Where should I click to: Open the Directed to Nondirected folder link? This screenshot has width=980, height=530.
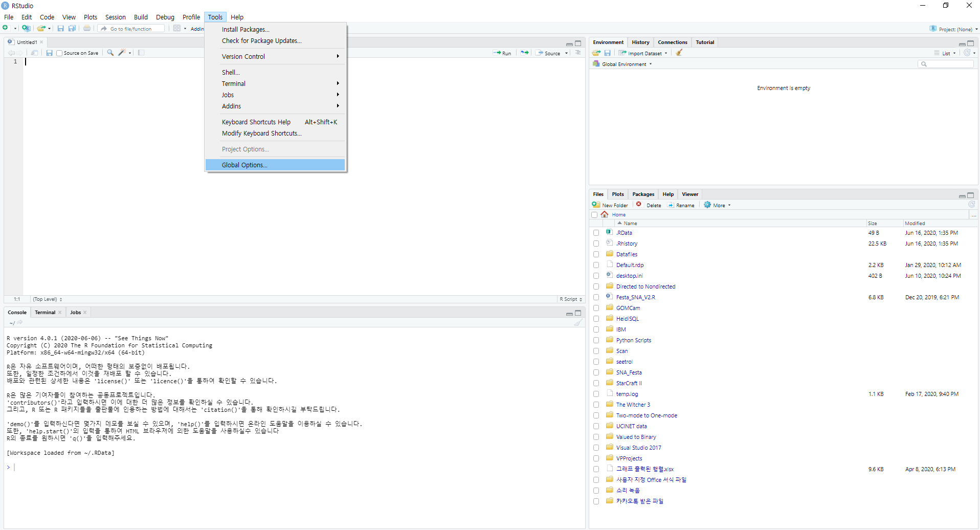click(x=645, y=286)
